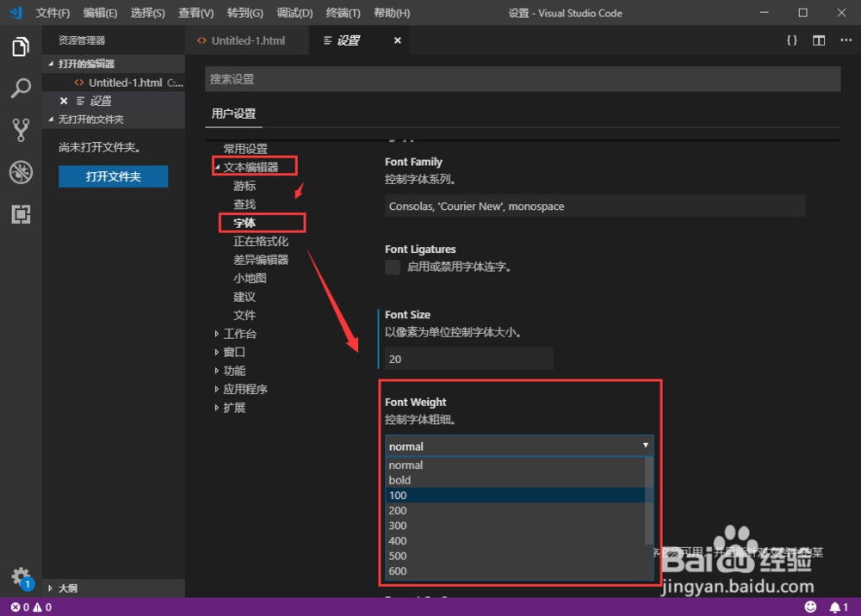The image size is (861, 616).
Task: Click the Font Size value field
Action: [x=469, y=359]
